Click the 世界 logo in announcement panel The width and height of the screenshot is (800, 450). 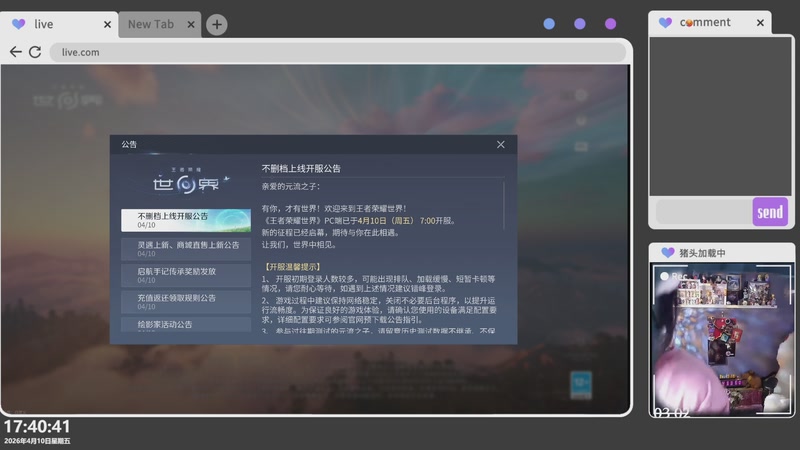[191, 182]
